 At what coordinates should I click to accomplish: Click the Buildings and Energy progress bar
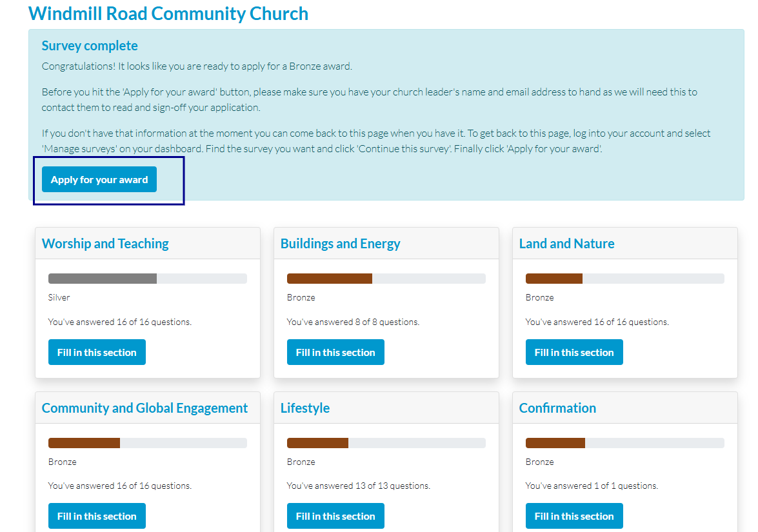coord(386,279)
